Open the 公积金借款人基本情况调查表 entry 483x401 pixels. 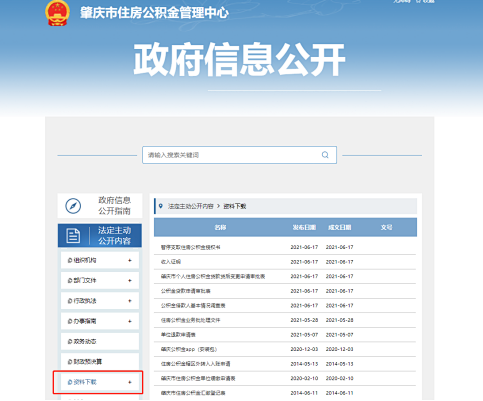coord(193,306)
